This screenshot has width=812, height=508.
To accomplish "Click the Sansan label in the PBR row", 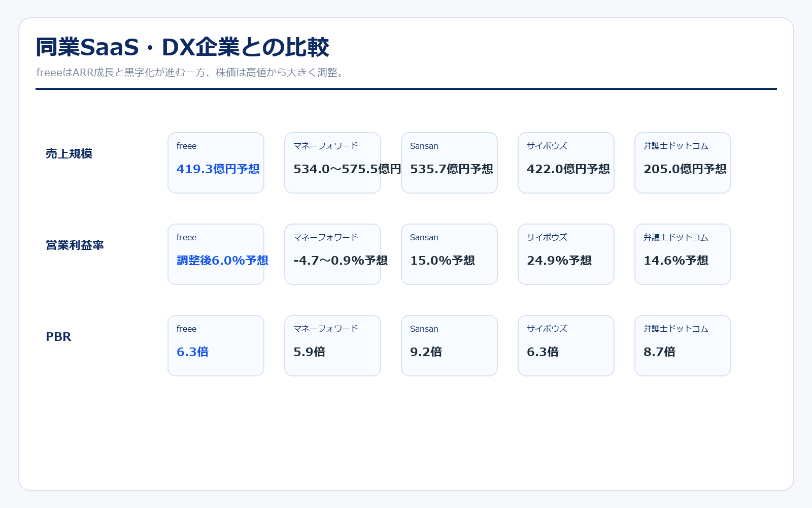I will coord(424,329).
